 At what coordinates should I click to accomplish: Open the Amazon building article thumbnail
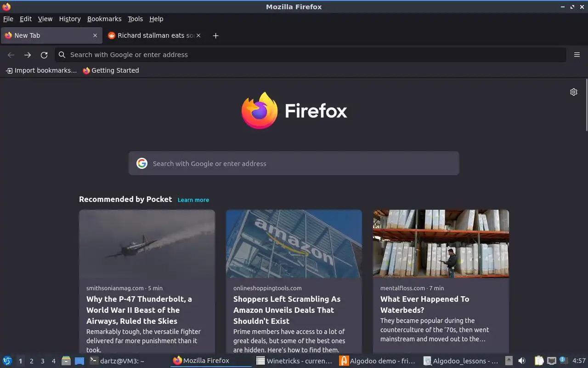coord(294,244)
